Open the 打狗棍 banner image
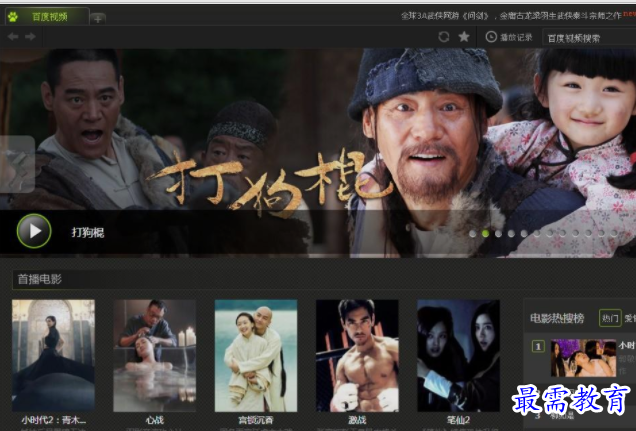The height and width of the screenshot is (431, 636). [x=318, y=153]
